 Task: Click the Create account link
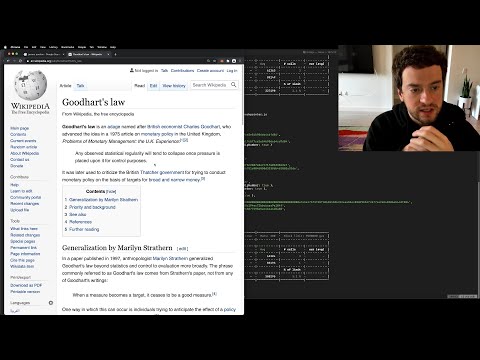(x=210, y=71)
